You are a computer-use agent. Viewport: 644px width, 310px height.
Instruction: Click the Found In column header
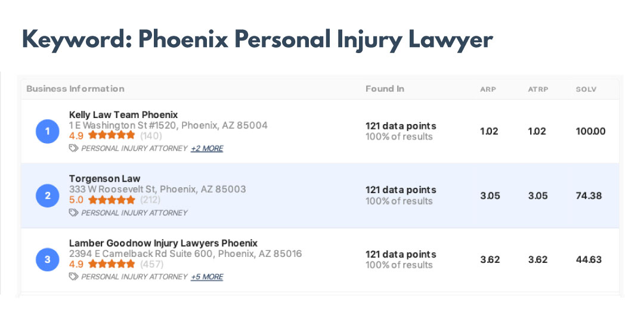coord(385,89)
